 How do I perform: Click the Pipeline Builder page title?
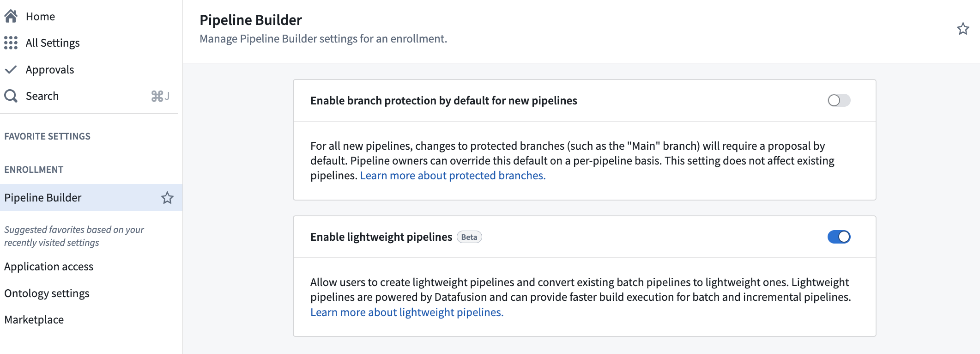(x=250, y=20)
